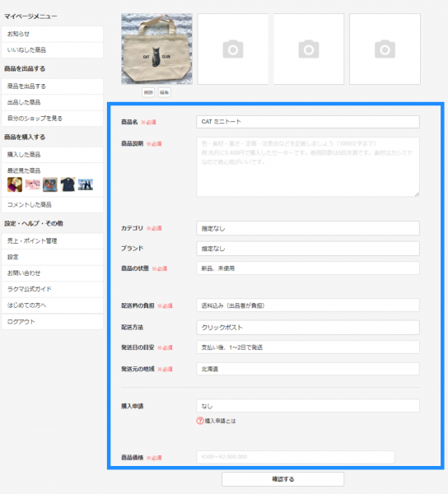Open the framed character picture recent thumbnail
The height and width of the screenshot is (494, 448).
point(50,184)
